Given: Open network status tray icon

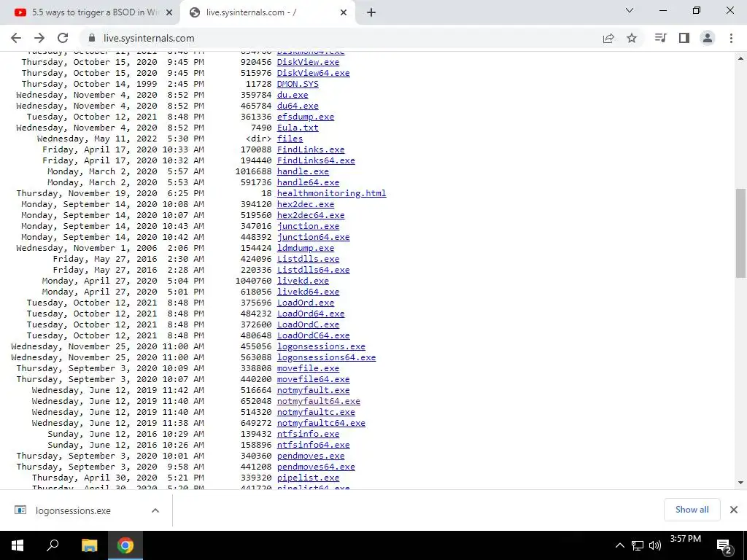Looking at the screenshot, I should (x=638, y=545).
